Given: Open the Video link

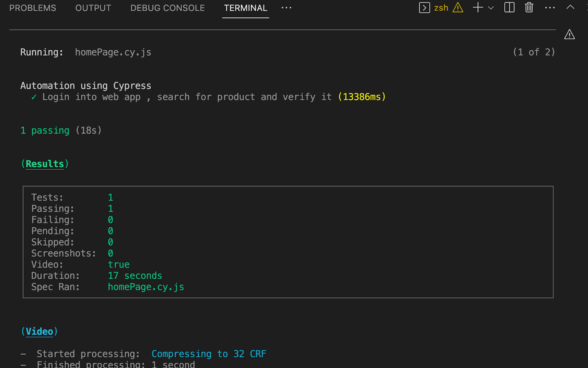Looking at the screenshot, I should point(39,331).
